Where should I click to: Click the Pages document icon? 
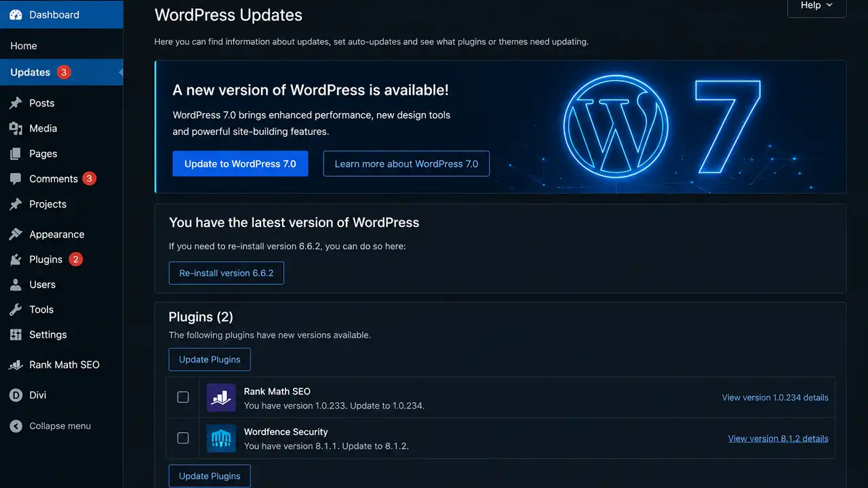[16, 154]
